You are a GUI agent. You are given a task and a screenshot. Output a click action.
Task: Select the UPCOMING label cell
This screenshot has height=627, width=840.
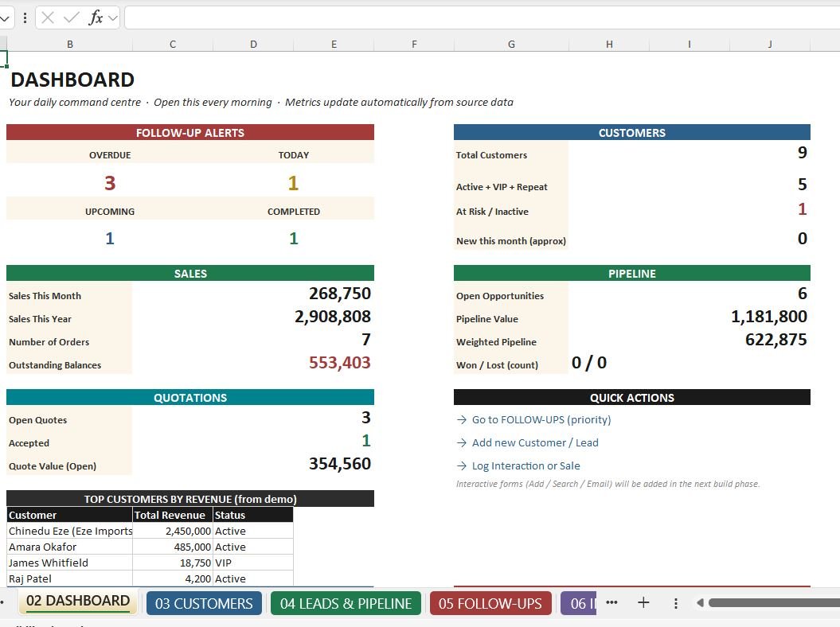(x=110, y=212)
